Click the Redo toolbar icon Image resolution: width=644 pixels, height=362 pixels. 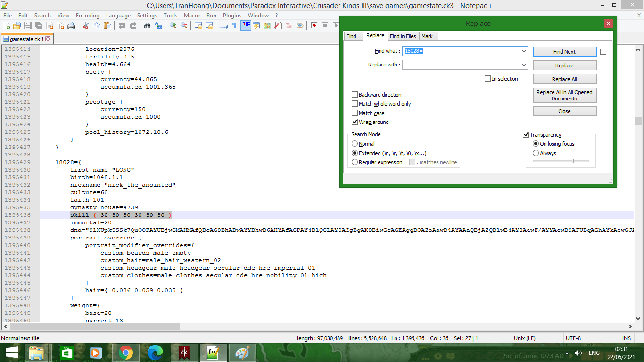(x=133, y=25)
